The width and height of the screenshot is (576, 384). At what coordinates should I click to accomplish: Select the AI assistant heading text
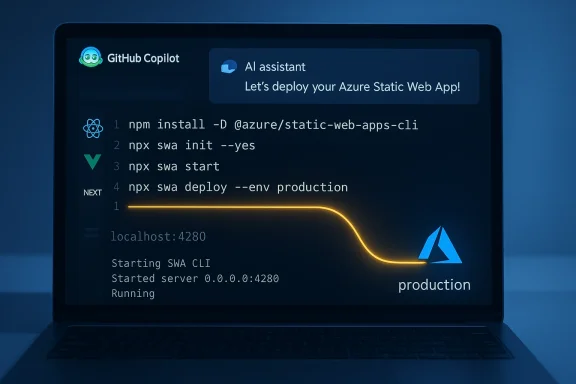(275, 67)
